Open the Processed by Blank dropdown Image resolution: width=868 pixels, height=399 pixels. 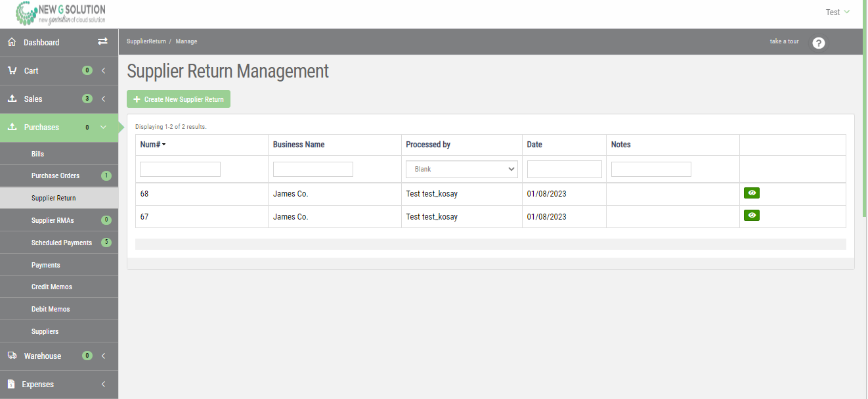[461, 168]
